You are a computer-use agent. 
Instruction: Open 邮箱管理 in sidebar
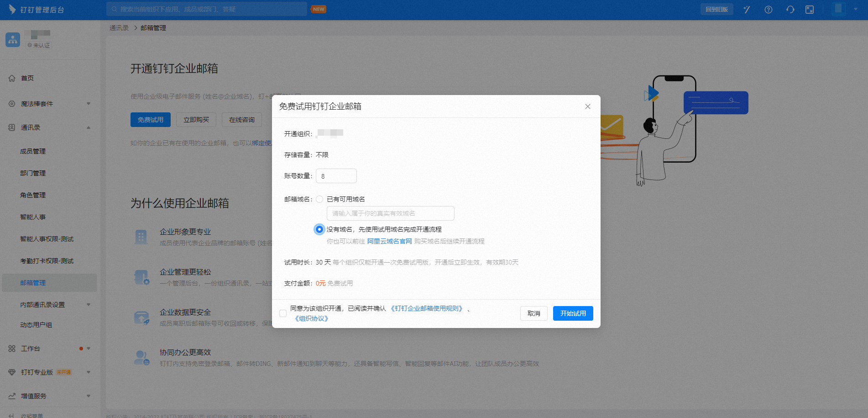(x=49, y=283)
